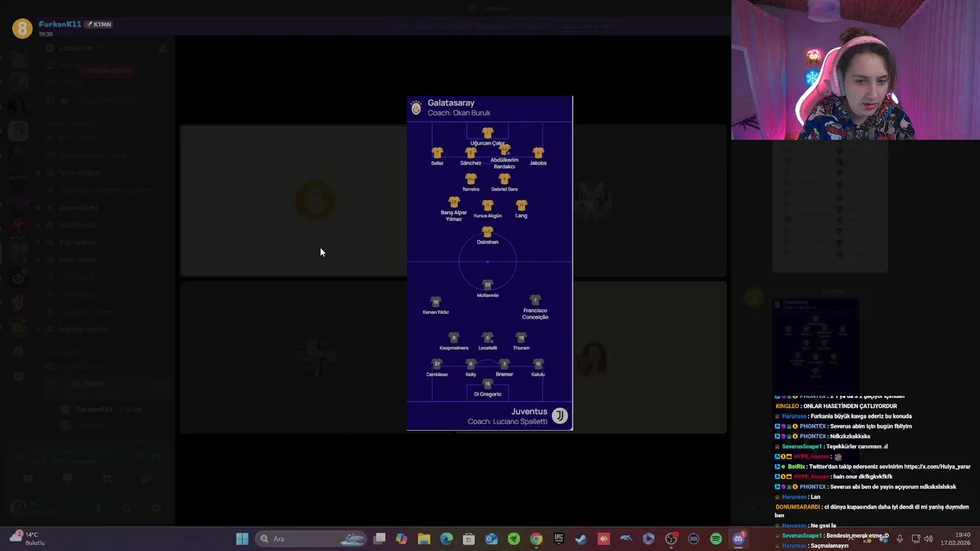Click the FurkanK11 username at top
The width and height of the screenshot is (980, 551).
(60, 24)
